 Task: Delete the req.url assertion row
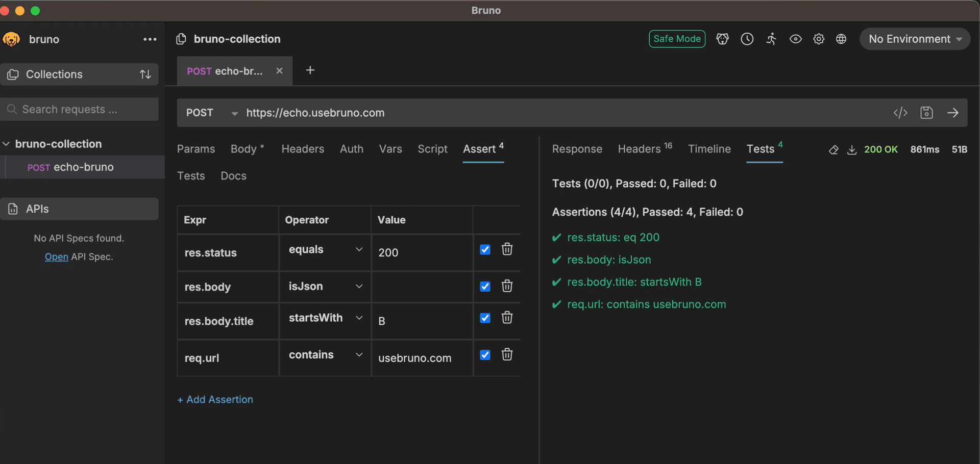(x=507, y=354)
